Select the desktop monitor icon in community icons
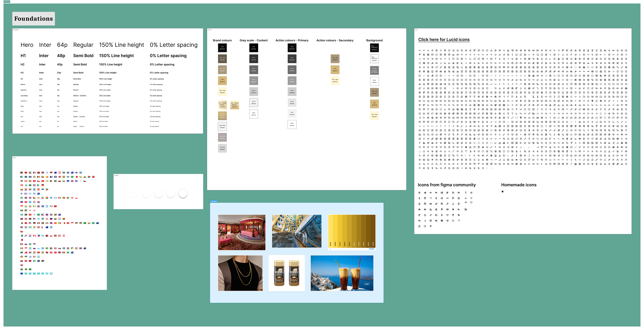The width and height of the screenshot is (644, 330). pyautogui.click(x=453, y=221)
